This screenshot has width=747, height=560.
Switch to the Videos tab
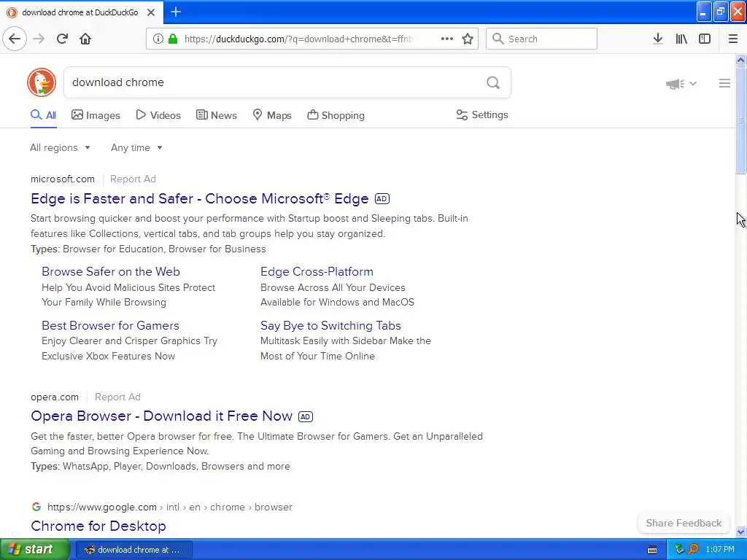point(158,115)
